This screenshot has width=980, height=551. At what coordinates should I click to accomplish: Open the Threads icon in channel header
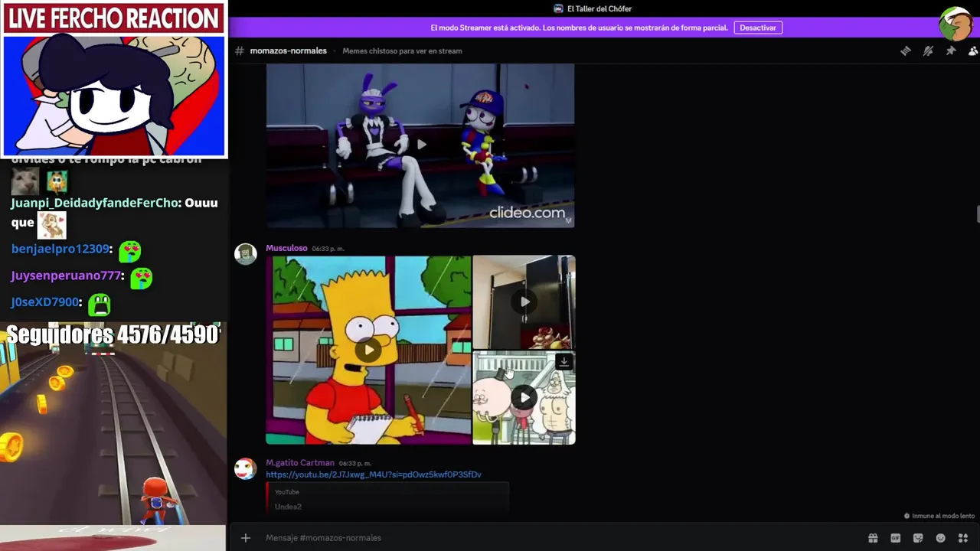(906, 51)
